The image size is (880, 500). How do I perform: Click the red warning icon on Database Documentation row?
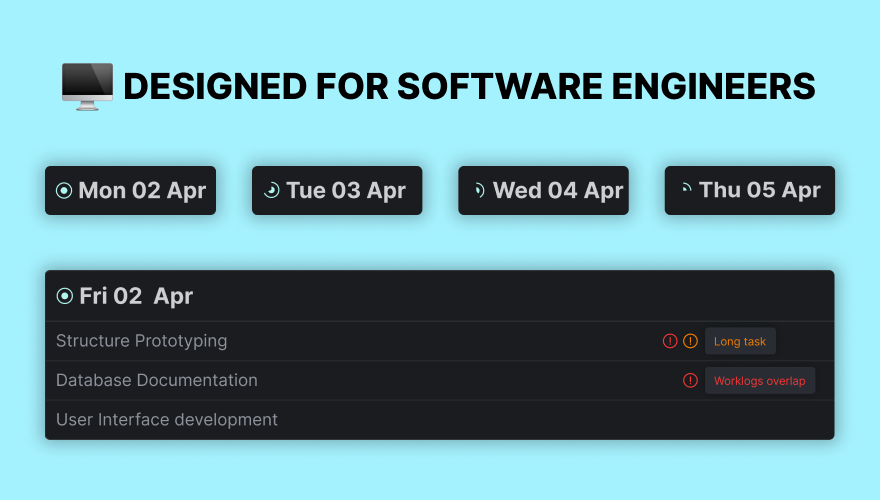coord(690,381)
